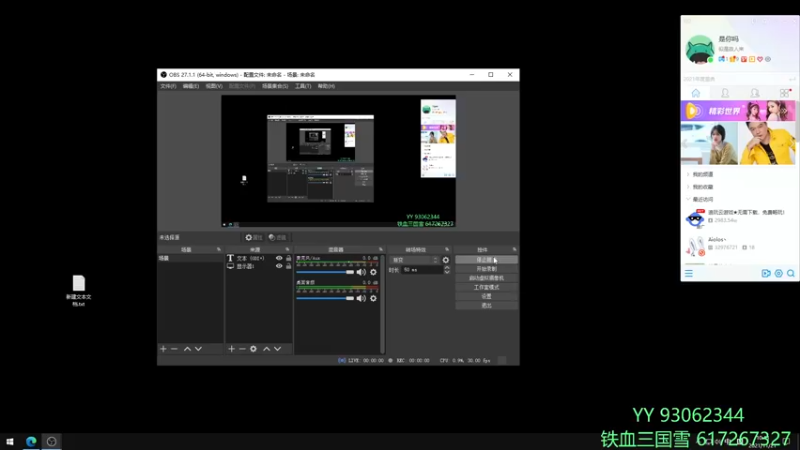Viewport: 800px width, 450px height.
Task: Open YY contacts tab icon
Action: pos(725,93)
